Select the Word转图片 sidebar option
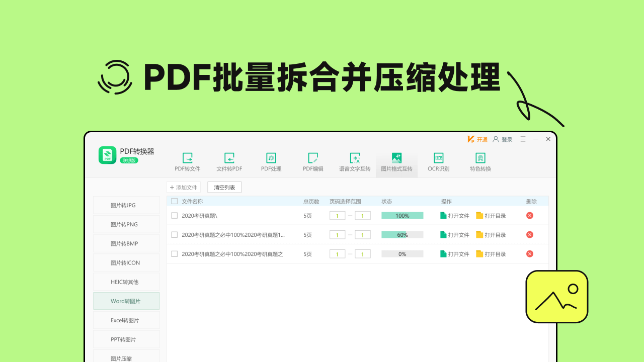 [126, 301]
